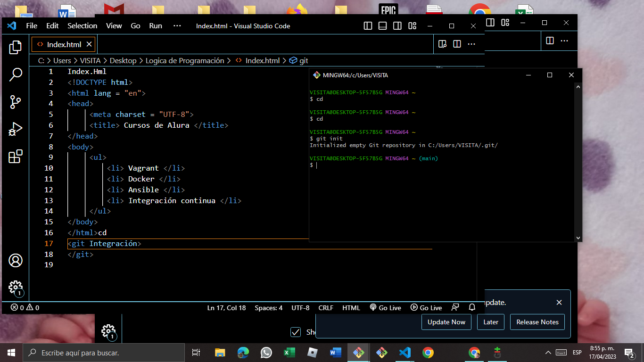Screen dimensions: 644x362
Task: Click the Update Now button
Action: coord(446,322)
